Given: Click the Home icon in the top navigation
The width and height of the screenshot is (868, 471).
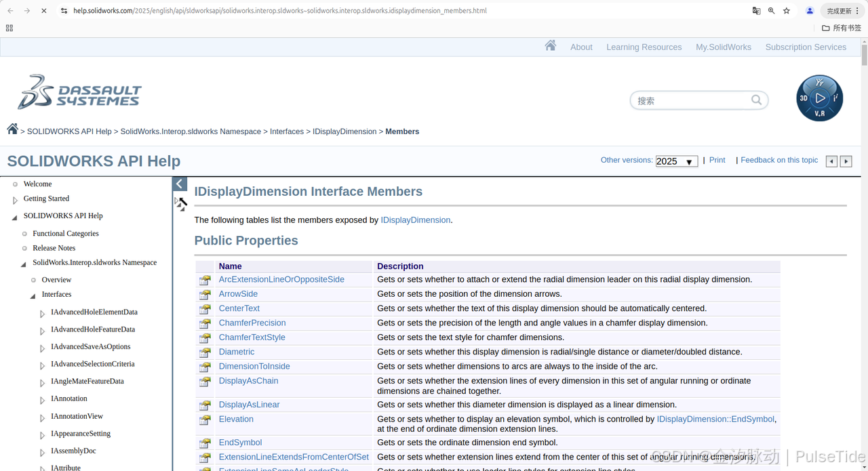Looking at the screenshot, I should tap(551, 45).
